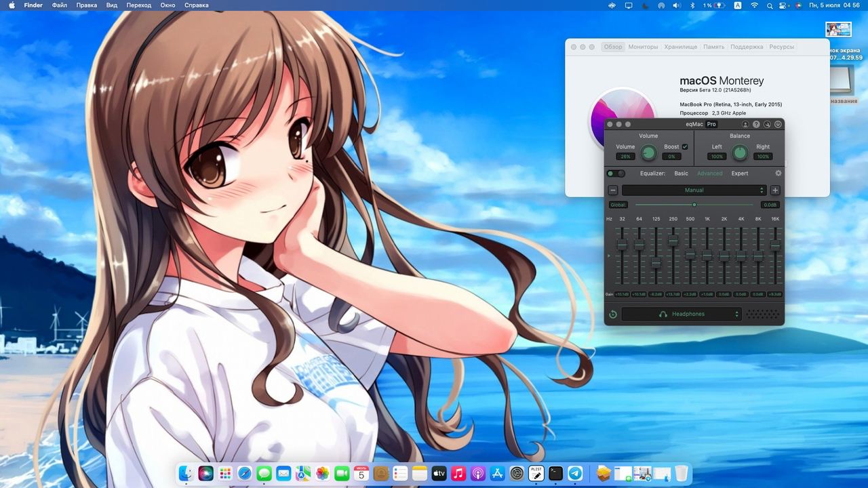Open Maps from the dock

click(x=303, y=474)
